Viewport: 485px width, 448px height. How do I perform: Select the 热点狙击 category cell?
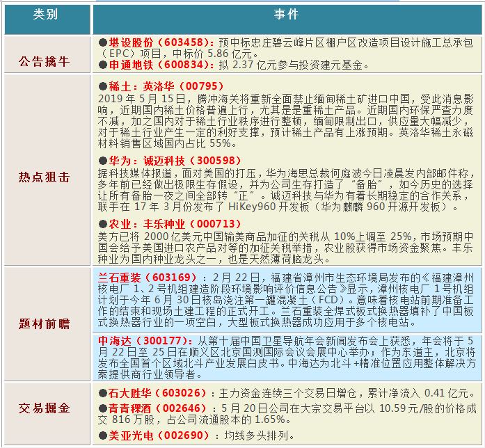pos(47,170)
